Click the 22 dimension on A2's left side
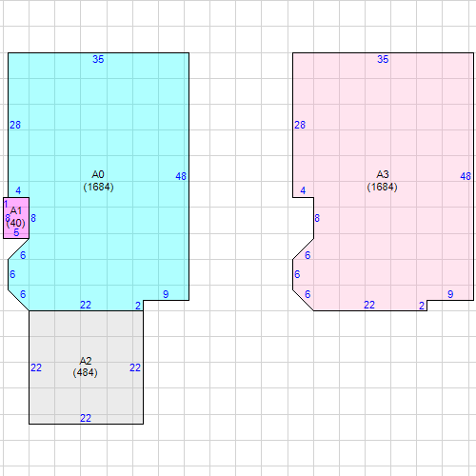Viewport: 476px width, 476px height. 36,367
